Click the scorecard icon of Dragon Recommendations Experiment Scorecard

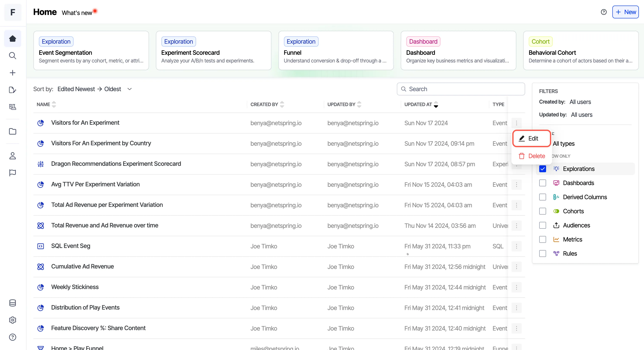pyautogui.click(x=40, y=164)
